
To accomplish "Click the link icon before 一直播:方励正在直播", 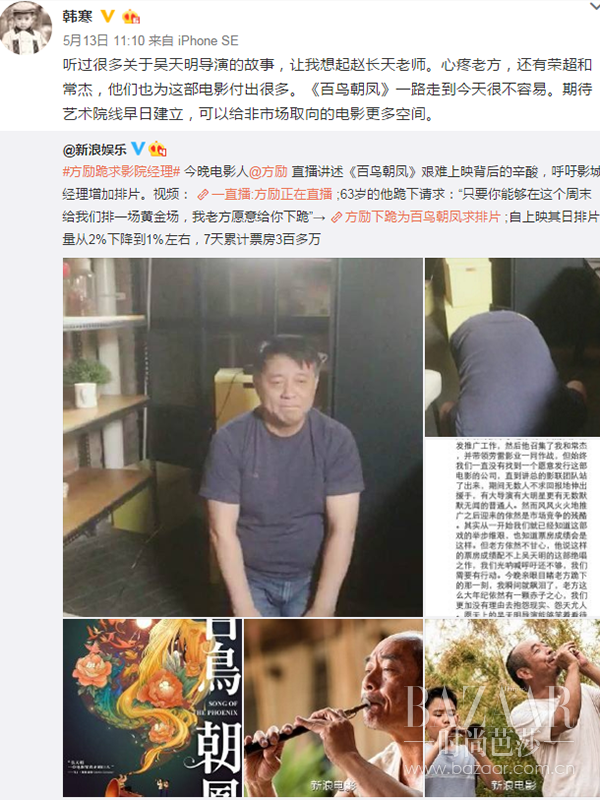I will [x=203, y=194].
